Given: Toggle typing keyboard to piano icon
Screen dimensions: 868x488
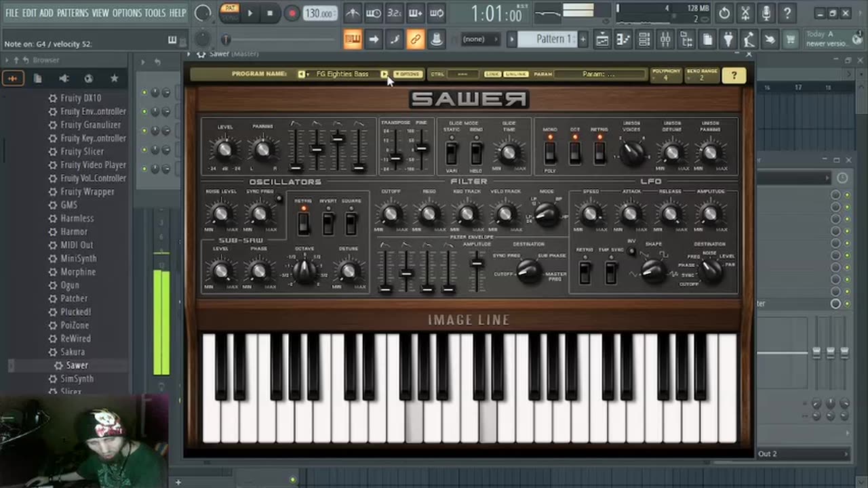Looking at the screenshot, I should click(353, 40).
